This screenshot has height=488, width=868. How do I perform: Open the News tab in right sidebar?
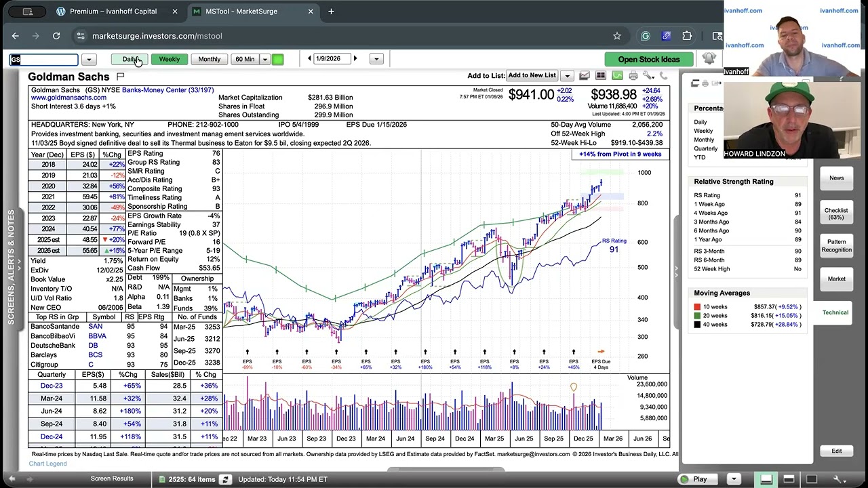point(836,178)
